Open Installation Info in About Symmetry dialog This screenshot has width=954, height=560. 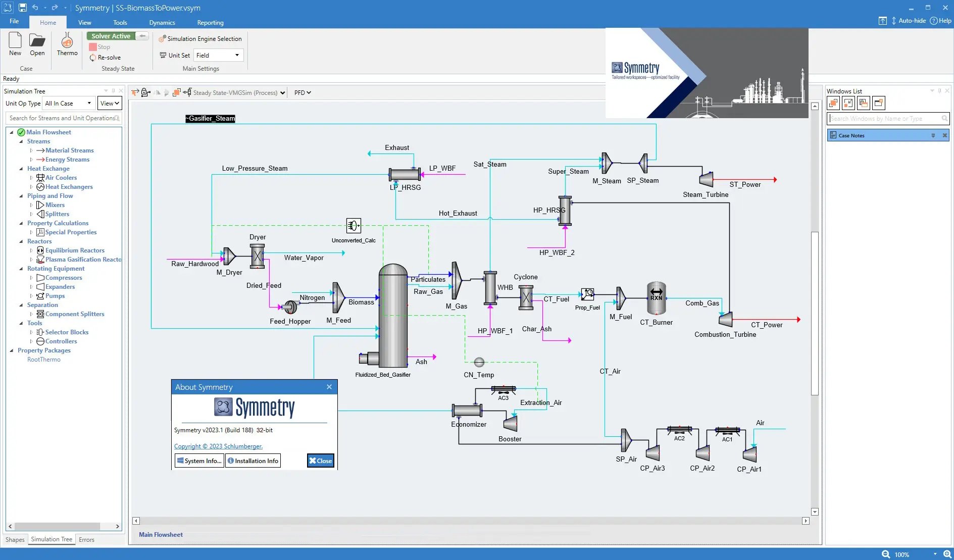click(253, 461)
